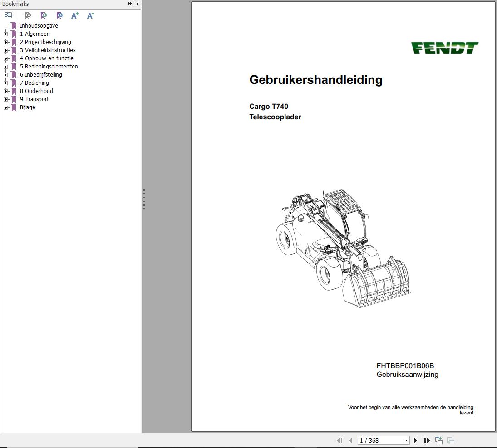Expand the bookmarks panel with double arrow

[130, 4]
